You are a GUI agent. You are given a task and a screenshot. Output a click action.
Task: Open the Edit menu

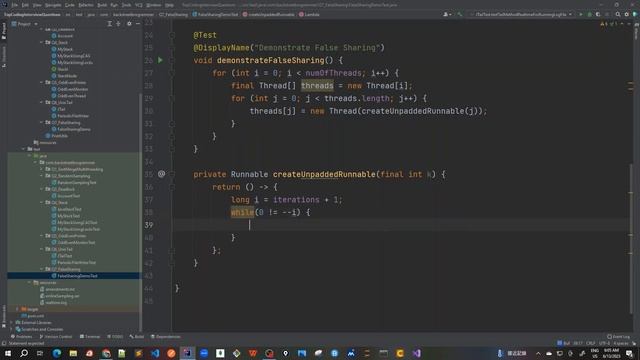tap(25, 5)
